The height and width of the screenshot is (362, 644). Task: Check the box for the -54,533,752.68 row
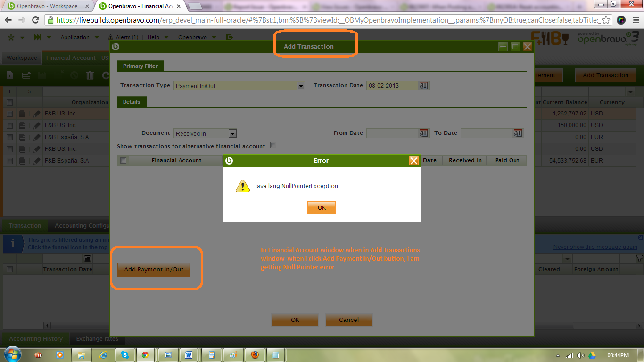coord(9,161)
